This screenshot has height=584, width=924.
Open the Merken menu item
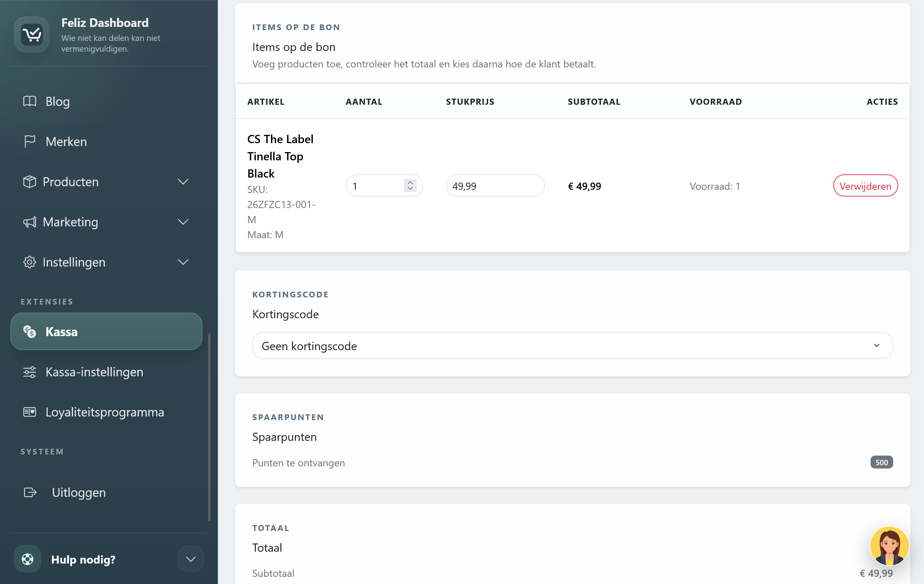[x=106, y=141]
